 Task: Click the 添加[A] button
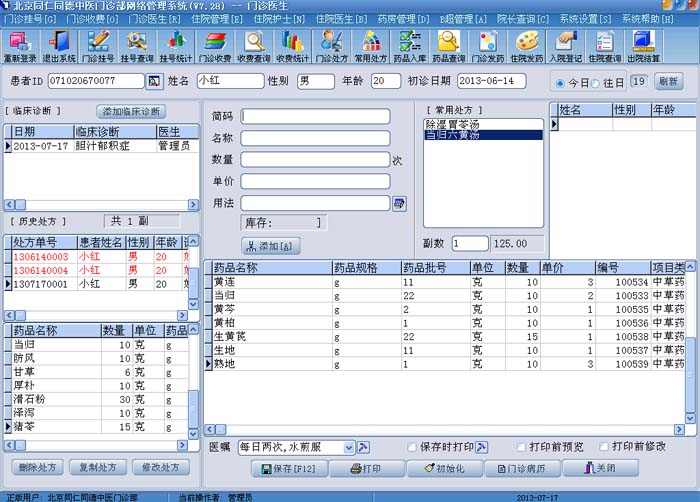pos(271,246)
